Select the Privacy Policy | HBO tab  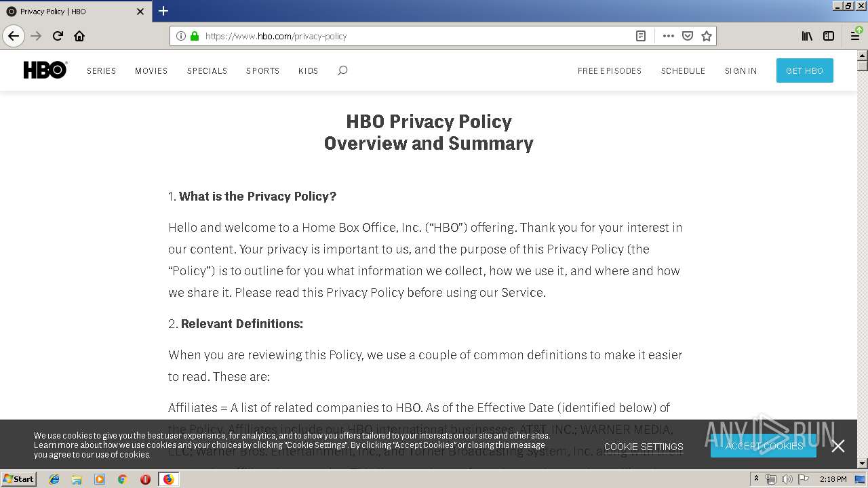(75, 12)
